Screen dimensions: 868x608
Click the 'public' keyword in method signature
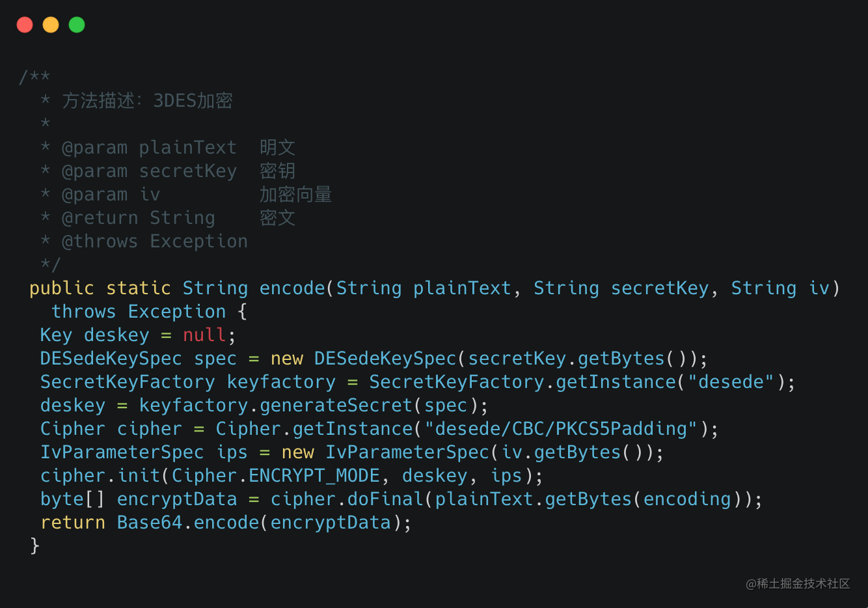tap(62, 288)
